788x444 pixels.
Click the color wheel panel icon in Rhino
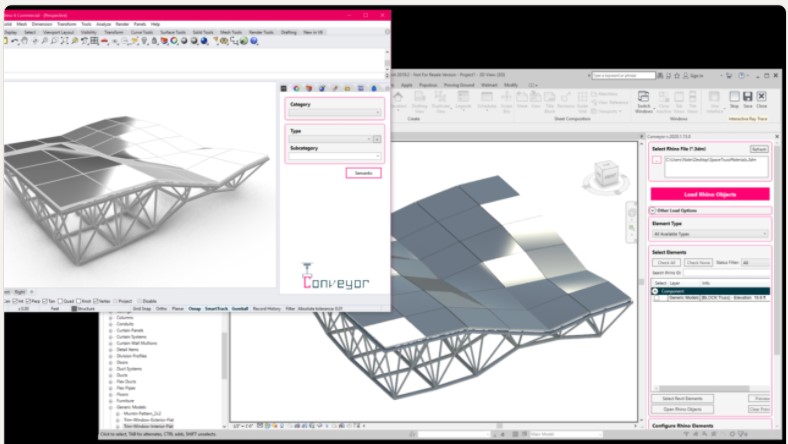pyautogui.click(x=297, y=88)
